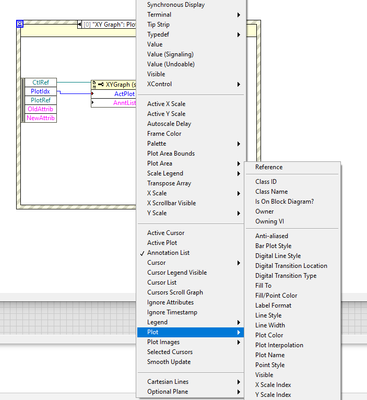
Task: Choose Visible property in main menu
Action: 191,74
